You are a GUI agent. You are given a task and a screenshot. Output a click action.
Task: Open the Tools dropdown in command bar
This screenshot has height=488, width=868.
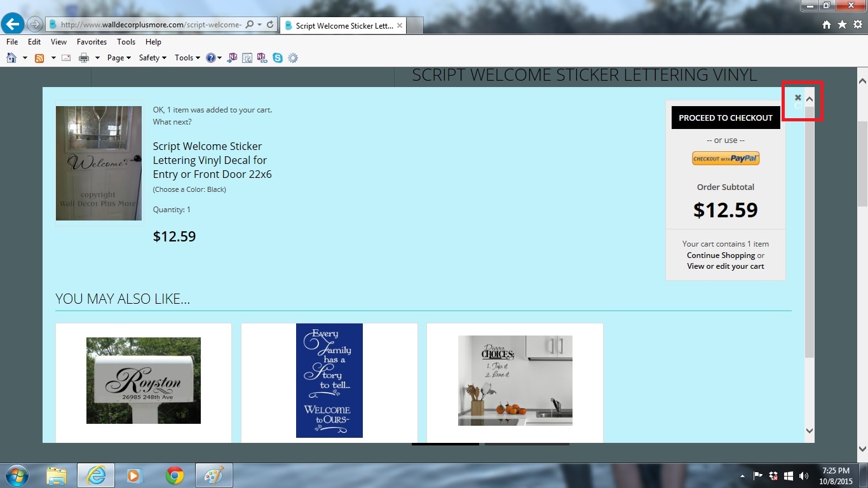[x=187, y=58]
